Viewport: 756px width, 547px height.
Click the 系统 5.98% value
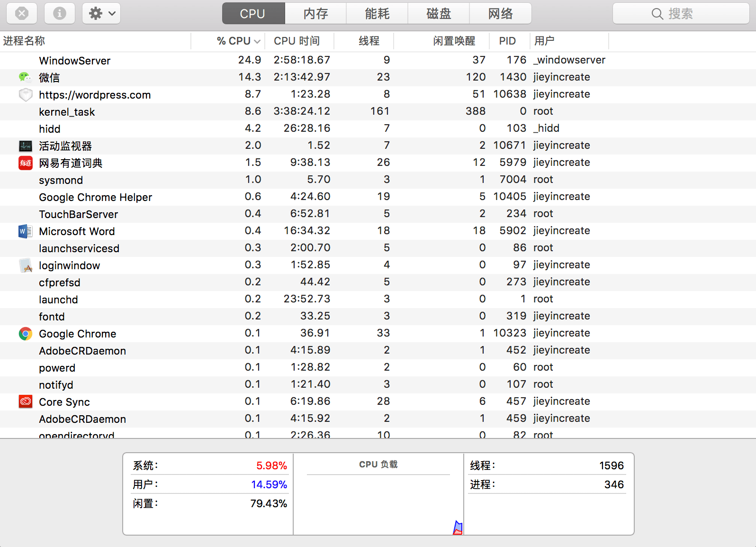click(x=271, y=465)
